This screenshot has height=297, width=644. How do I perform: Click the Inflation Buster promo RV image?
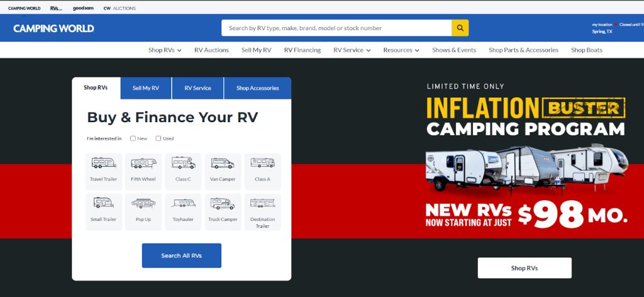527,170
